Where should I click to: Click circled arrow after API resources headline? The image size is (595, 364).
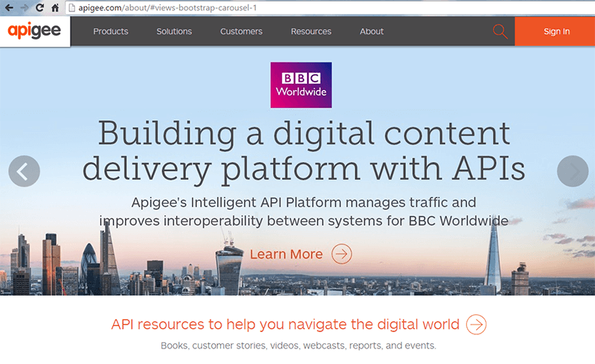477,325
